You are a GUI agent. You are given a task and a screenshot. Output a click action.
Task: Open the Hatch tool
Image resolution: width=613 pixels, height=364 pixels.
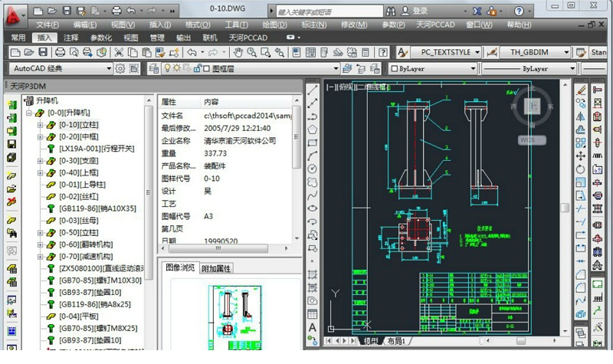tap(312, 274)
